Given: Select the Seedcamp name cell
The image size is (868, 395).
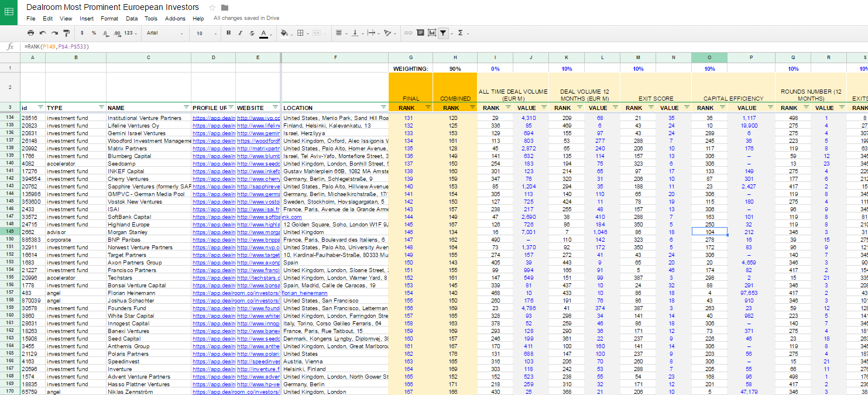Looking at the screenshot, I should pyautogui.click(x=148, y=164).
